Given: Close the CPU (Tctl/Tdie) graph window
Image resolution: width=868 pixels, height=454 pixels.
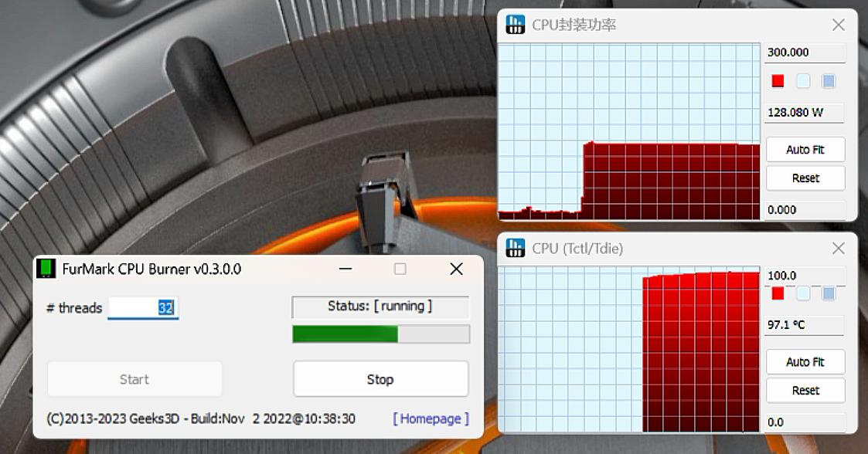Looking at the screenshot, I should pyautogui.click(x=838, y=248).
